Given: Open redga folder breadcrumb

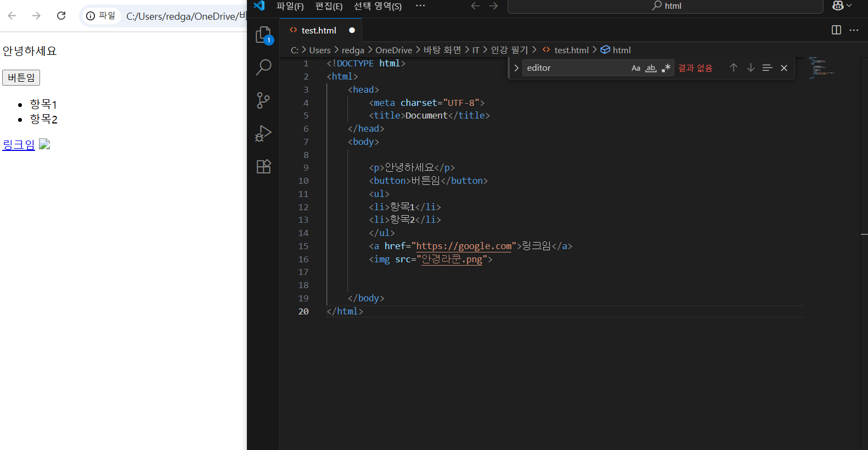Looking at the screenshot, I should pos(353,50).
